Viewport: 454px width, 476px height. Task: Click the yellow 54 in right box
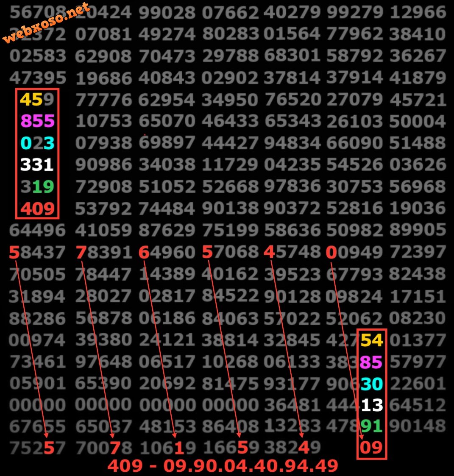372,340
